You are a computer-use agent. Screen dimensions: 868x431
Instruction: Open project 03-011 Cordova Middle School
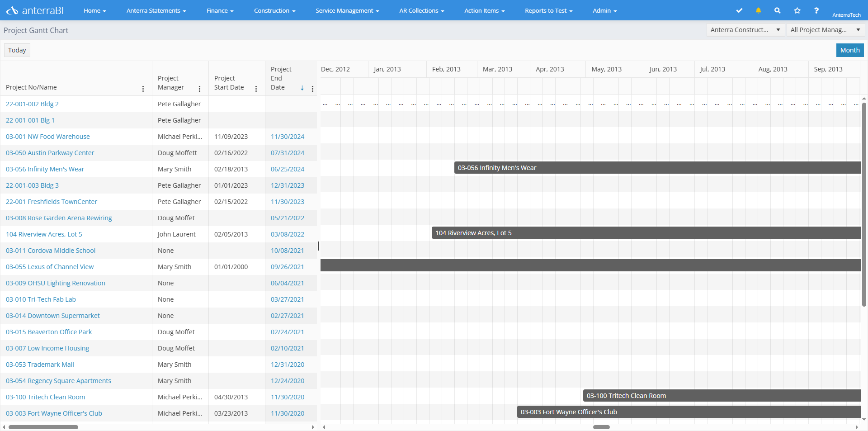[51, 251]
